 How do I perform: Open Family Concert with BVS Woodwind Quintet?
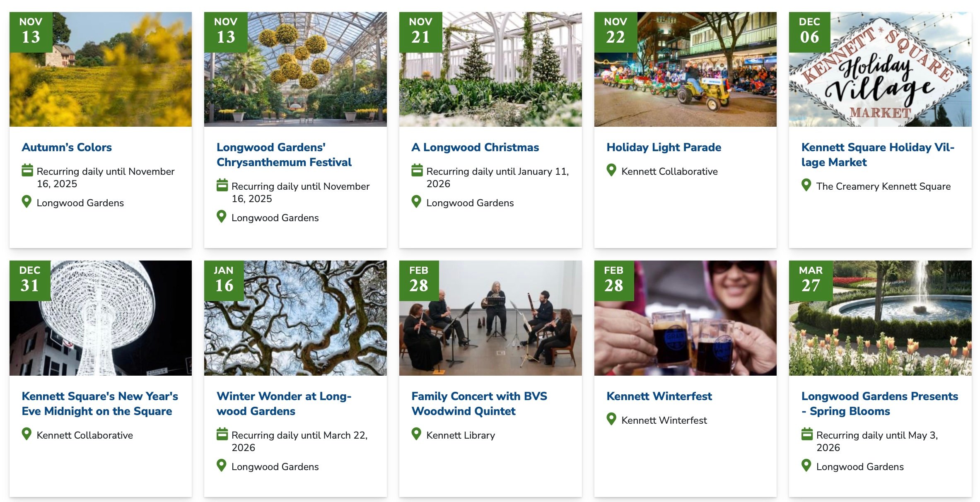[479, 403]
